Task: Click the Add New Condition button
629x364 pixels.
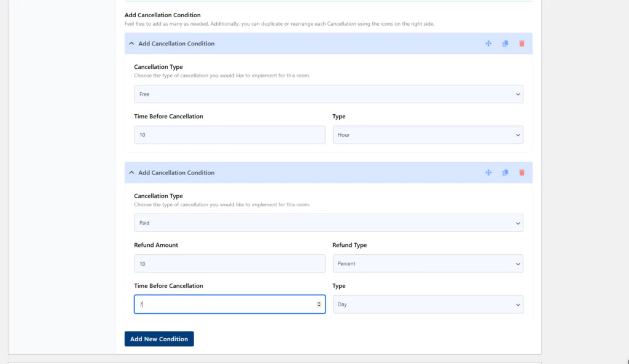Action: pyautogui.click(x=159, y=339)
